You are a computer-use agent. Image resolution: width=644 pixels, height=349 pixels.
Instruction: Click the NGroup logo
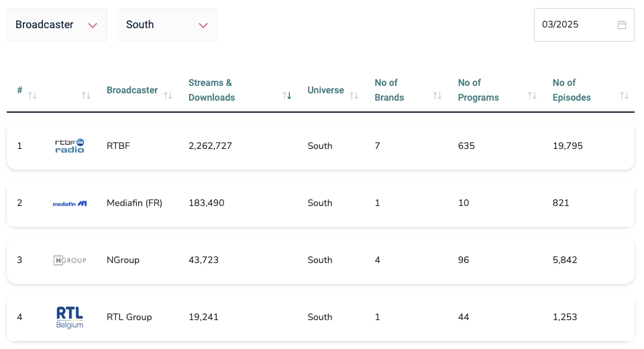(70, 260)
